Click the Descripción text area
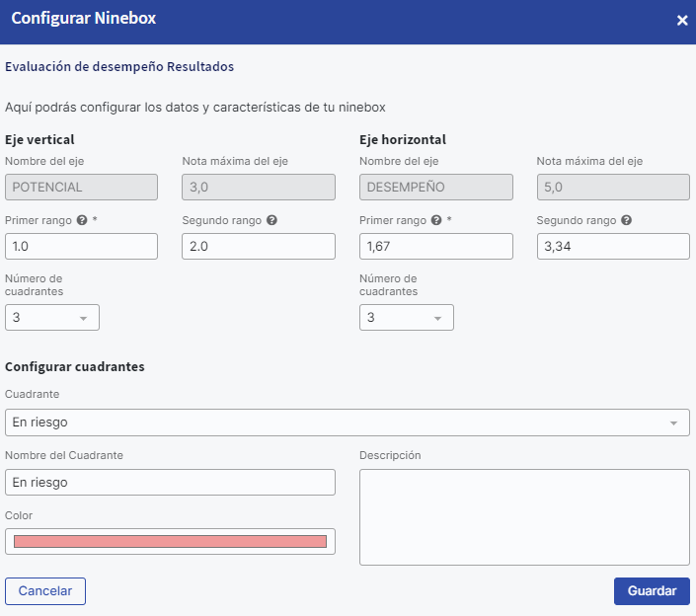696x616 pixels. pyautogui.click(x=523, y=517)
